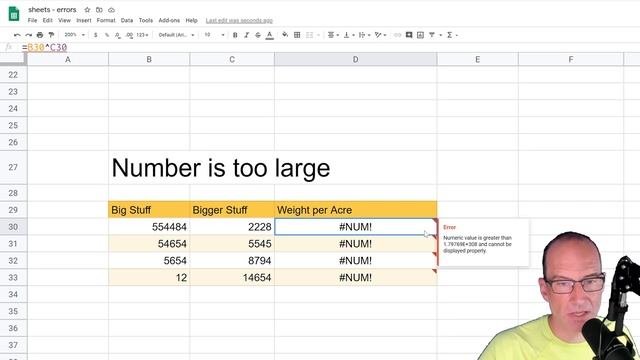Click the Number is too large heading
The width and height of the screenshot is (640, 360).
pyautogui.click(x=220, y=168)
